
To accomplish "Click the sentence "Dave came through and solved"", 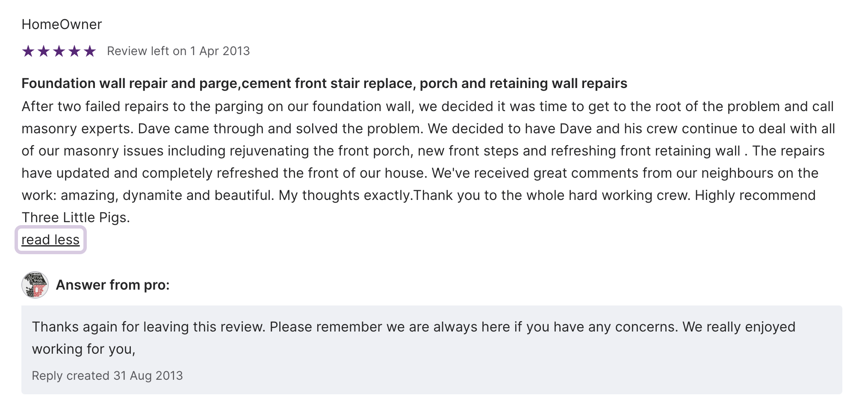I will point(280,129).
